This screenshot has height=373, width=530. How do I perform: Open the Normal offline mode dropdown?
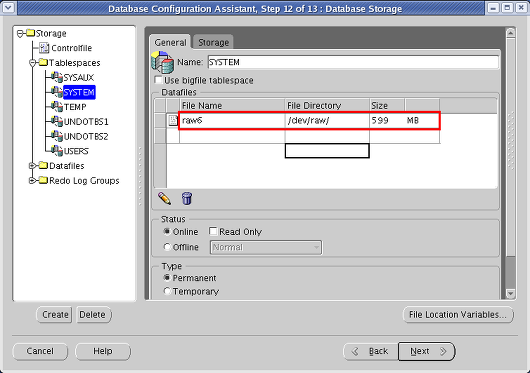click(266, 247)
